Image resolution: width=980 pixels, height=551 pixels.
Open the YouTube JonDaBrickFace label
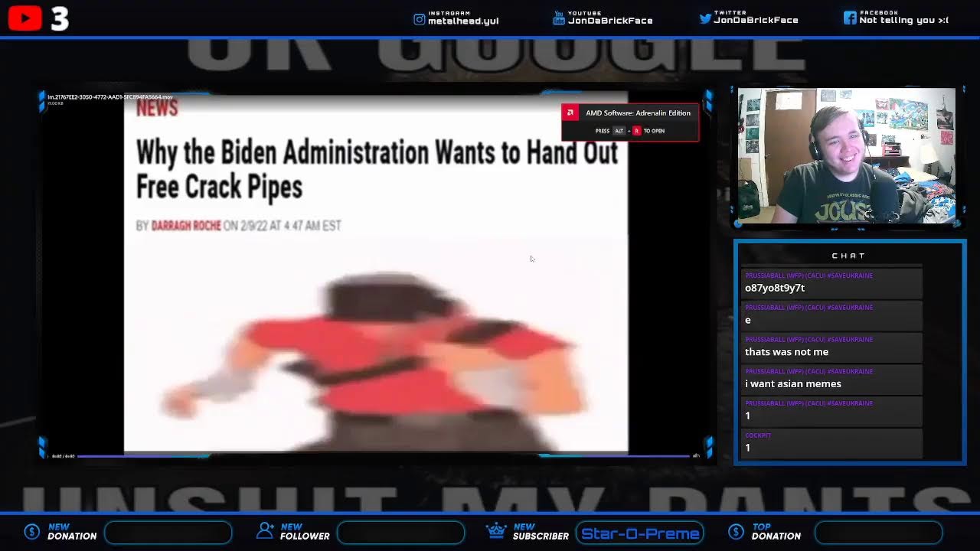pos(611,21)
